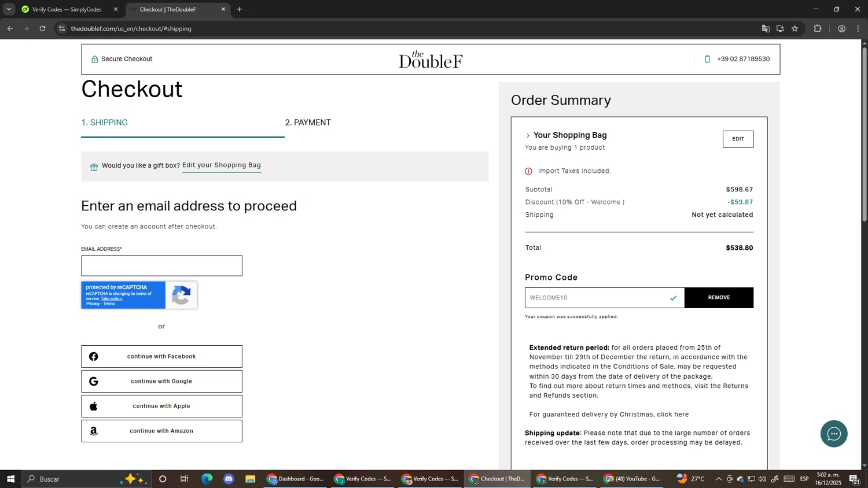Viewport: 868px width, 488px height.
Task: Switch to the Verify Codes — SimplyCodes tab
Action: pyautogui.click(x=67, y=9)
